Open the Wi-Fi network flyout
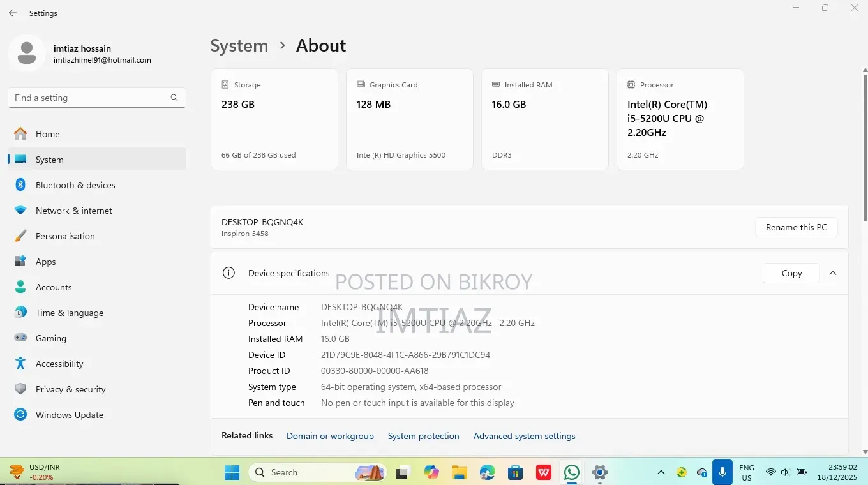 point(771,472)
